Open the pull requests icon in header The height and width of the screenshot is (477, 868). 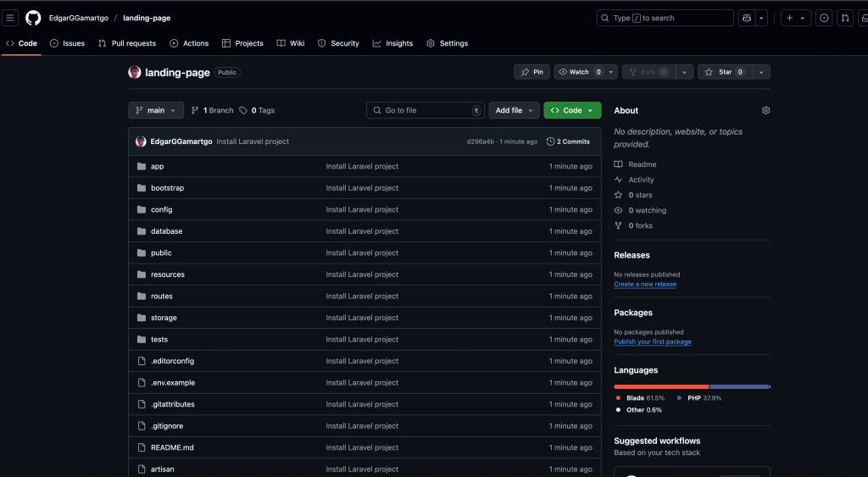pyautogui.click(x=845, y=18)
